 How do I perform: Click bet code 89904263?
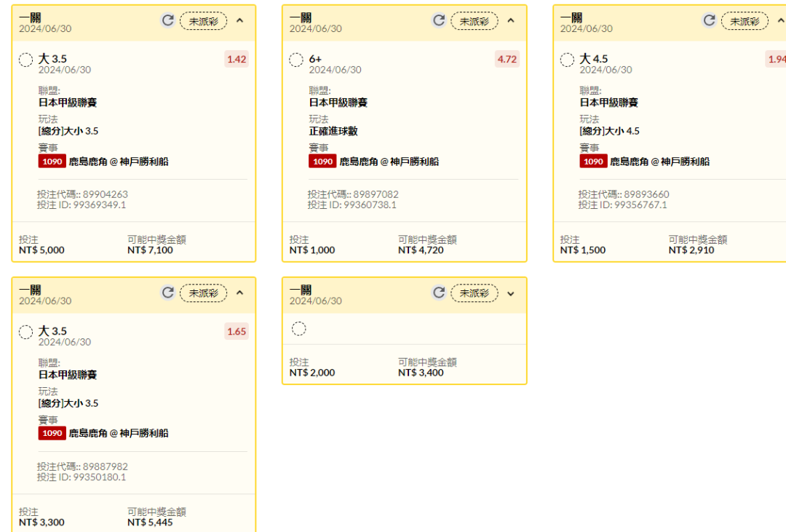click(x=106, y=194)
